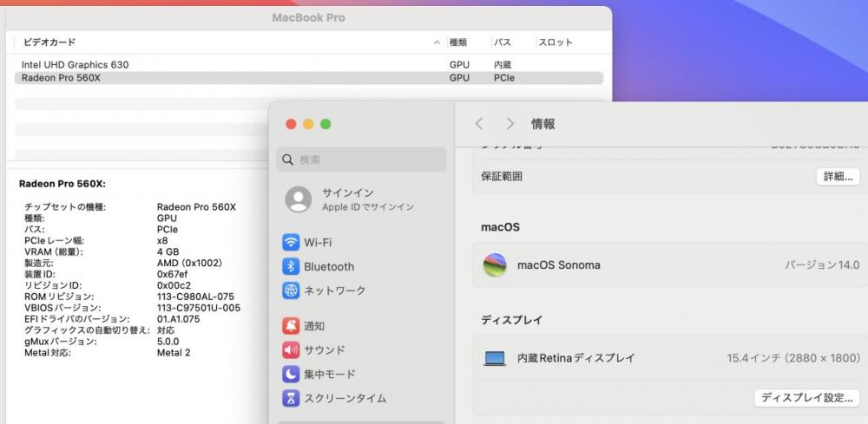This screenshot has width=868, height=424.
Task: Click the 装置ID value 0x67ef
Action: [172, 274]
